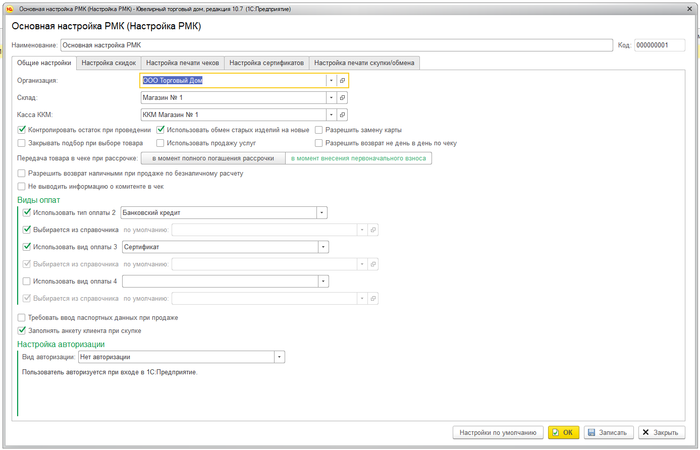This screenshot has width=700, height=450.
Task: Expand the Организация dropdown list
Action: [330, 80]
